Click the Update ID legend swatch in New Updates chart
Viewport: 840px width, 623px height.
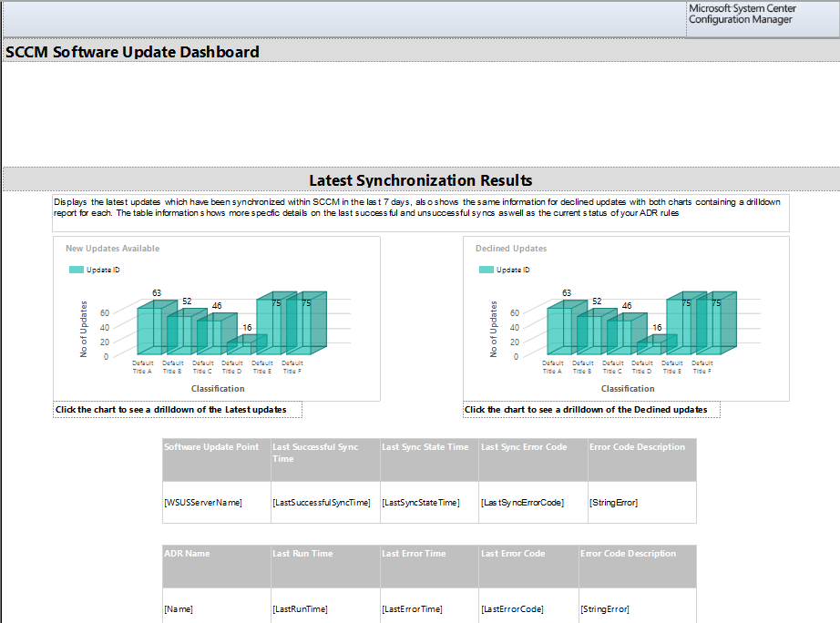click(x=76, y=270)
